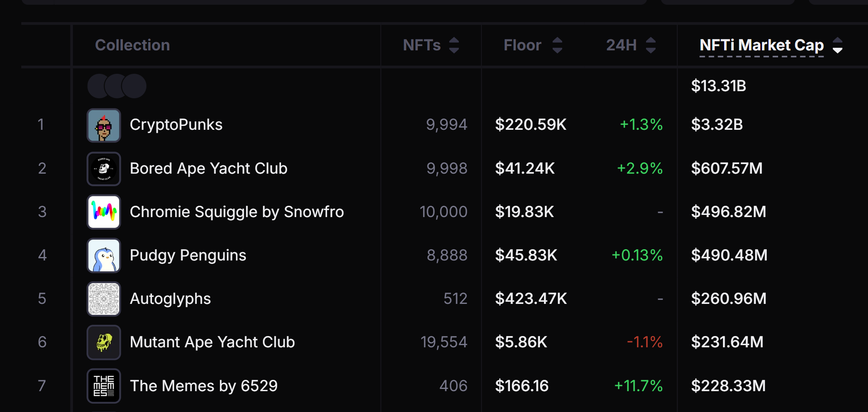Sort table by NFTs count arrows
This screenshot has width=868, height=412.
454,45
